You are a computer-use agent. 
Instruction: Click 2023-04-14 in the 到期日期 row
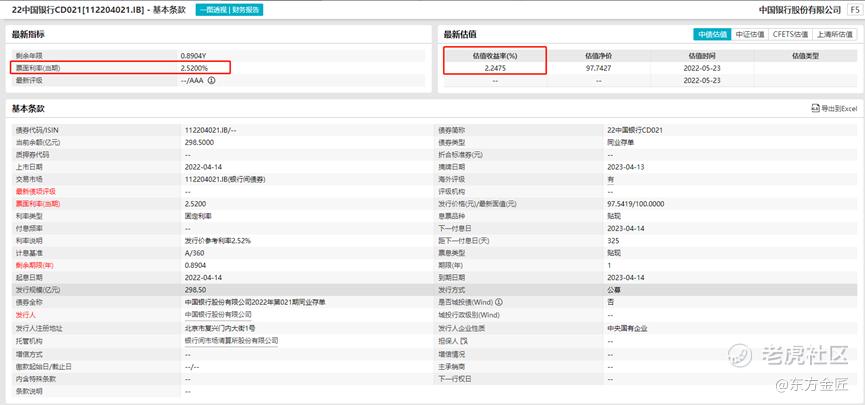click(626, 278)
